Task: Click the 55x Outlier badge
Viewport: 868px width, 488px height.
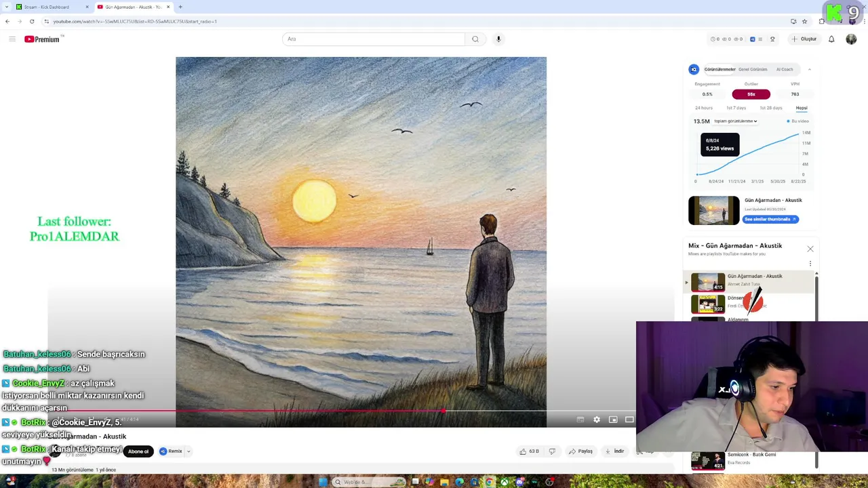Action: click(x=751, y=94)
